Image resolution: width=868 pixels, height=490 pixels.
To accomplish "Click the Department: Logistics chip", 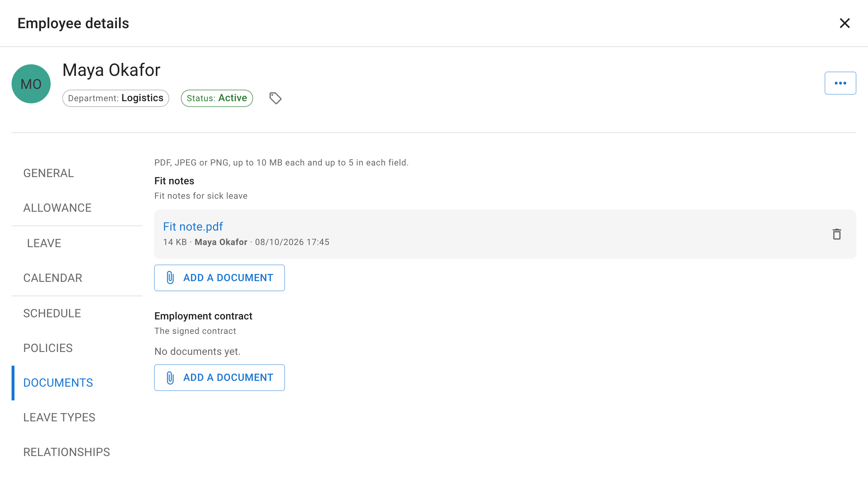I will [x=116, y=98].
